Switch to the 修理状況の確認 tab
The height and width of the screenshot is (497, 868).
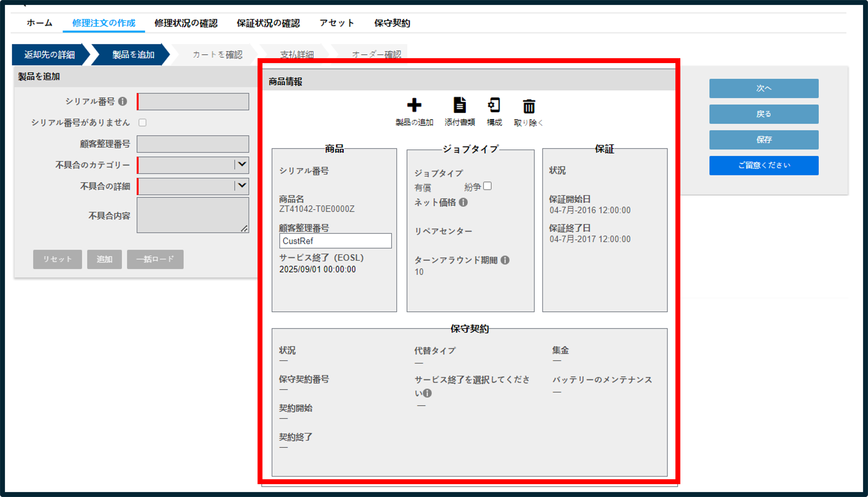coord(186,23)
